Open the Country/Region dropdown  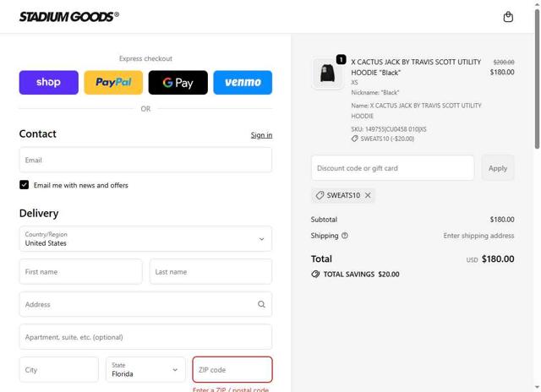click(x=145, y=239)
